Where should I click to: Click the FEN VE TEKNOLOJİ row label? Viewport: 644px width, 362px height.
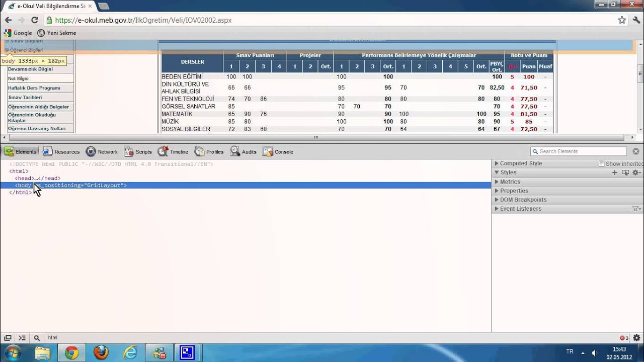point(188,99)
